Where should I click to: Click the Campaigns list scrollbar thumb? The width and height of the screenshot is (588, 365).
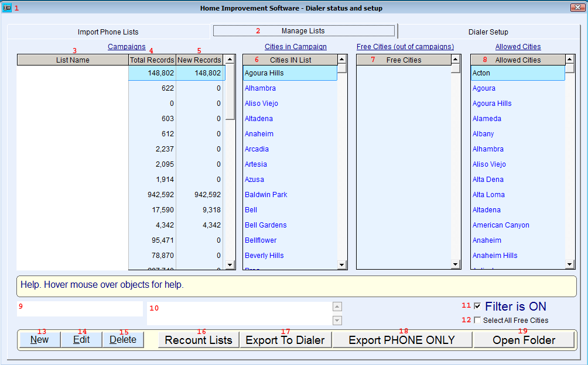230,92
